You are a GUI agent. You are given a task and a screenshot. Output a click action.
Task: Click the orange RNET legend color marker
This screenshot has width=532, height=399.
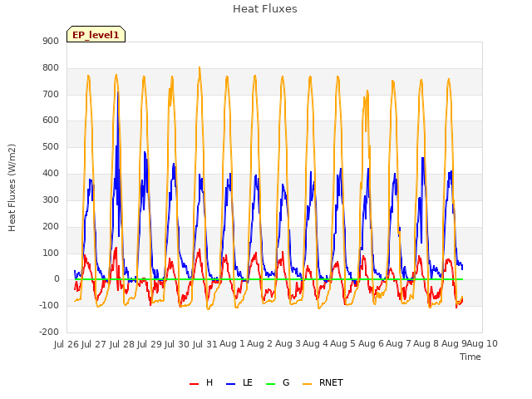307,384
